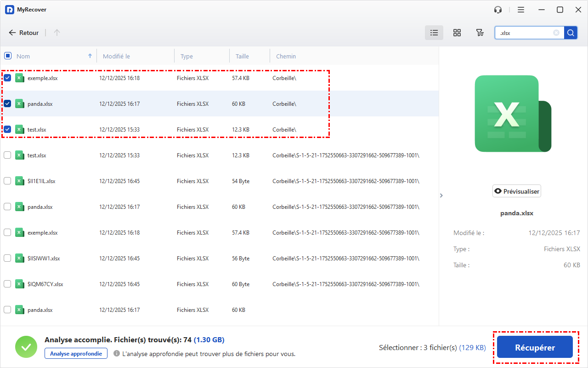
Task: Sort by the Taille column header
Action: [242, 56]
